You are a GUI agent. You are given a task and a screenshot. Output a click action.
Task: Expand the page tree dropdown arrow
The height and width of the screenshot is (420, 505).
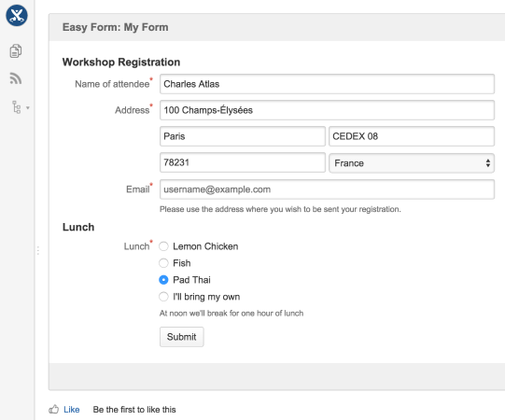point(28,108)
